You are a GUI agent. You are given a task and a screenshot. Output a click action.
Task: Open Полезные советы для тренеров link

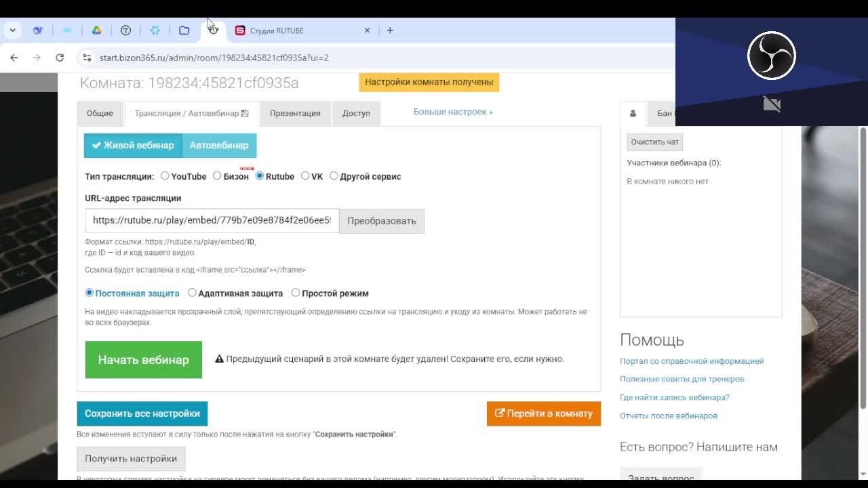point(682,379)
